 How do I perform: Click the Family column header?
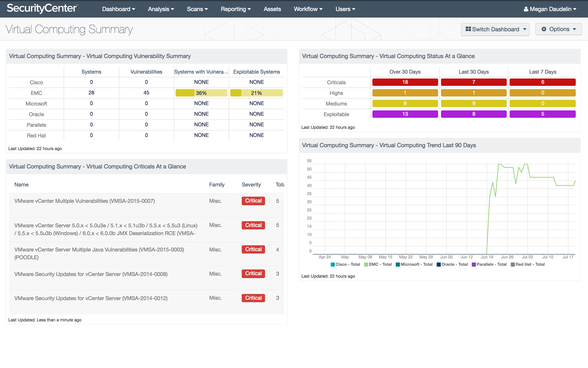217,185
